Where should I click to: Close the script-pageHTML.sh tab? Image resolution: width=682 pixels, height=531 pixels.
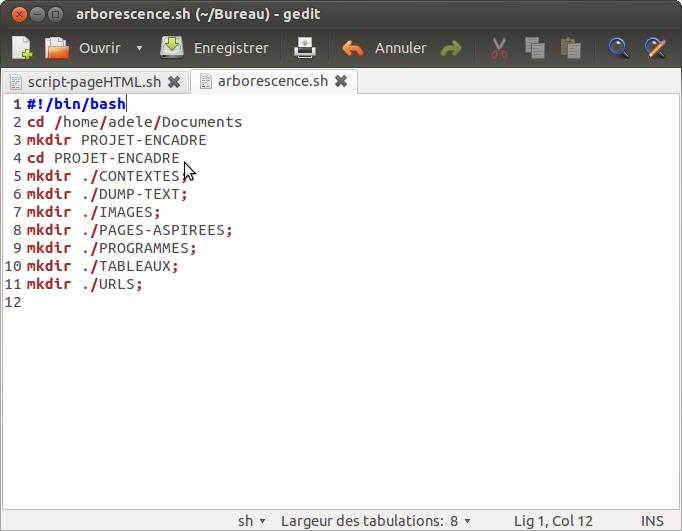(x=174, y=82)
